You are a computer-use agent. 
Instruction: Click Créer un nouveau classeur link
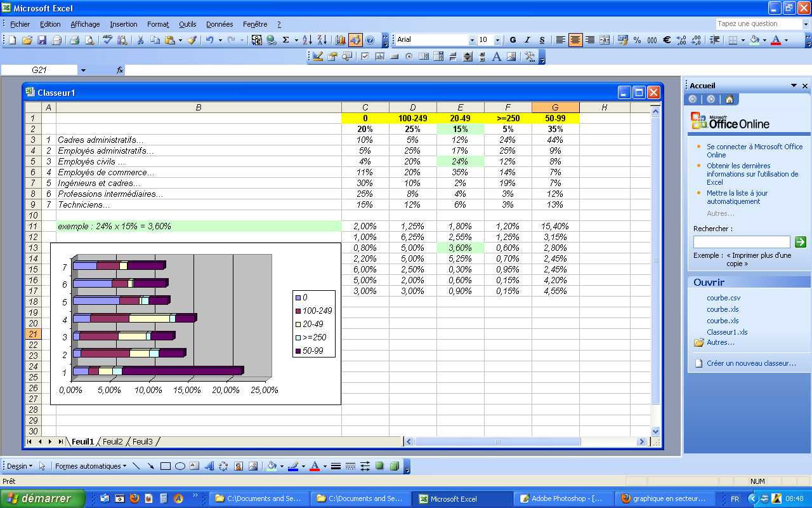tap(751, 363)
